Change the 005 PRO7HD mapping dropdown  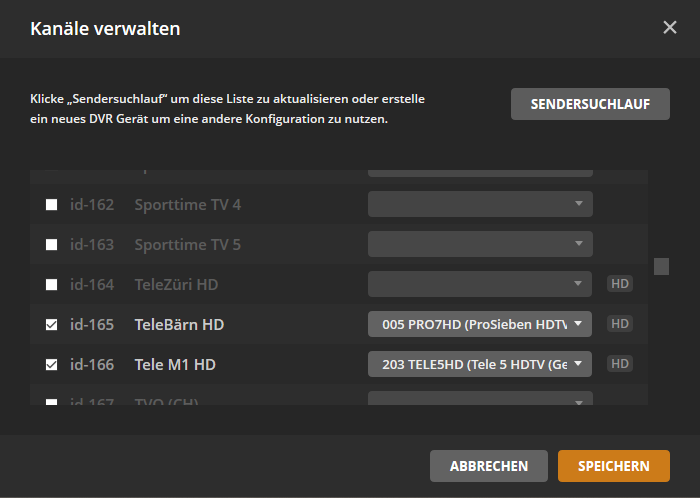(x=480, y=324)
